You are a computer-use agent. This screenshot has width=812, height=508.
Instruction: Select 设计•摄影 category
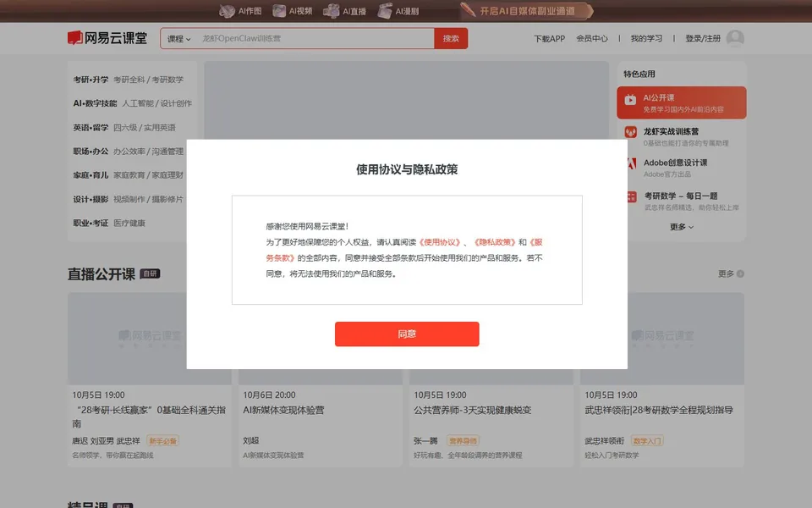coord(91,199)
